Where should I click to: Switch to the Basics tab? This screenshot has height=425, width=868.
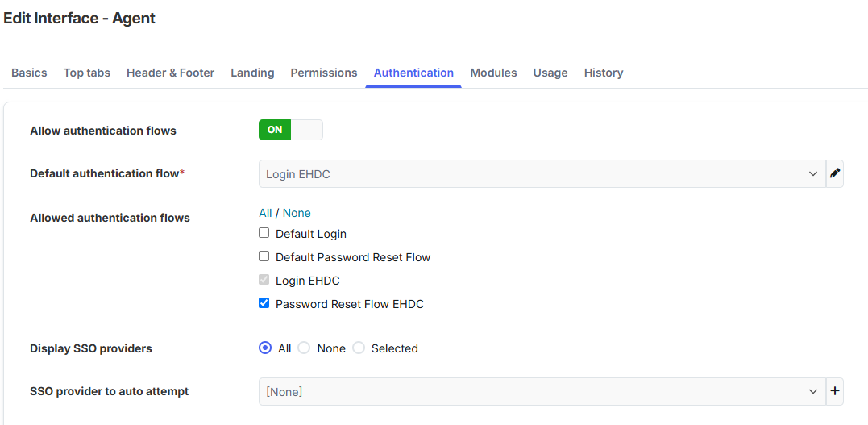[29, 73]
